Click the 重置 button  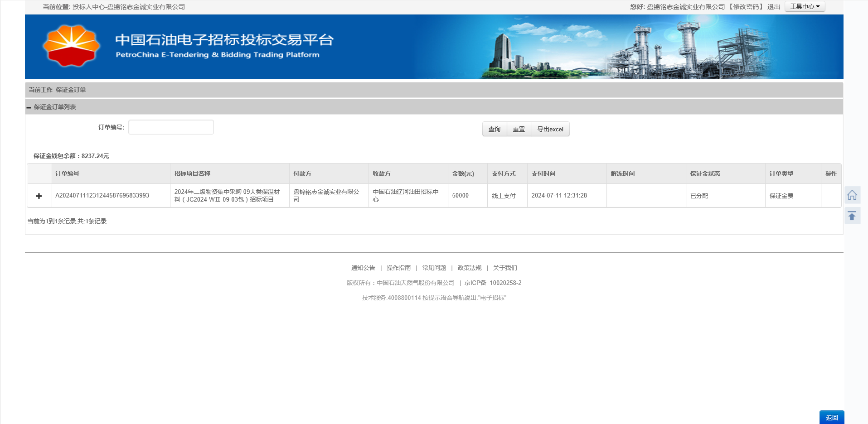click(519, 129)
